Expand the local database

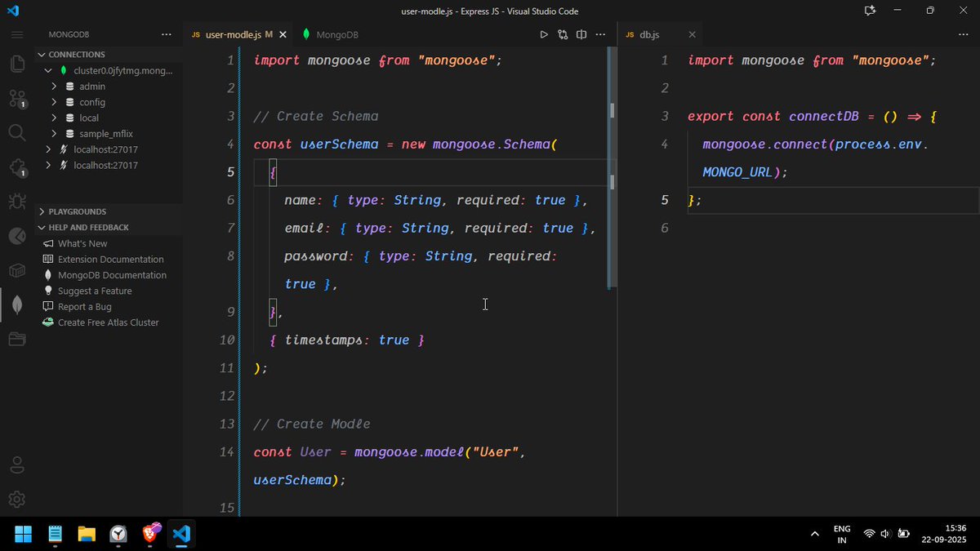(54, 118)
